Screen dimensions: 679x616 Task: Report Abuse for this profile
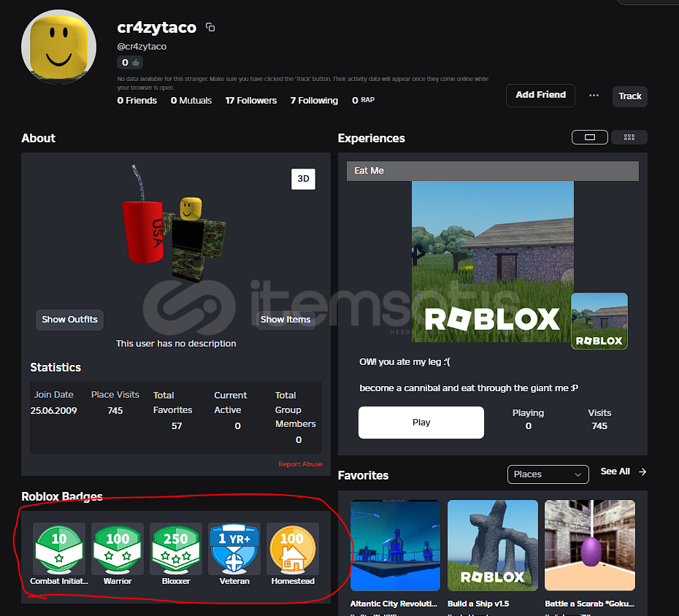pos(300,464)
